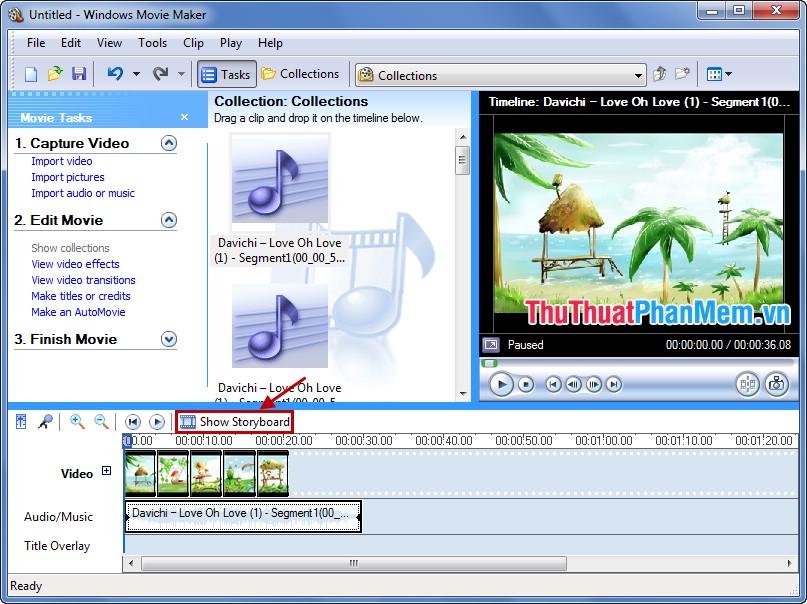Open the Make titles or credits link
Screen dimensions: 807x604
(81, 296)
